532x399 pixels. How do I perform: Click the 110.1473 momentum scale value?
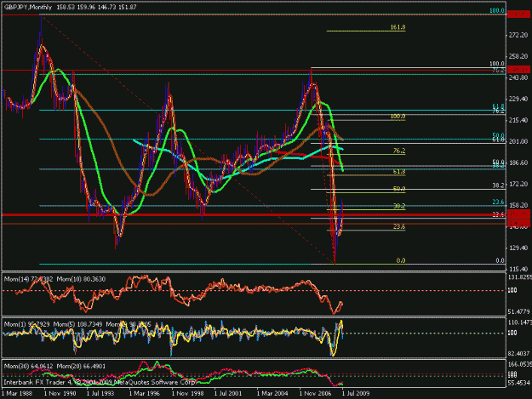[x=520, y=322]
